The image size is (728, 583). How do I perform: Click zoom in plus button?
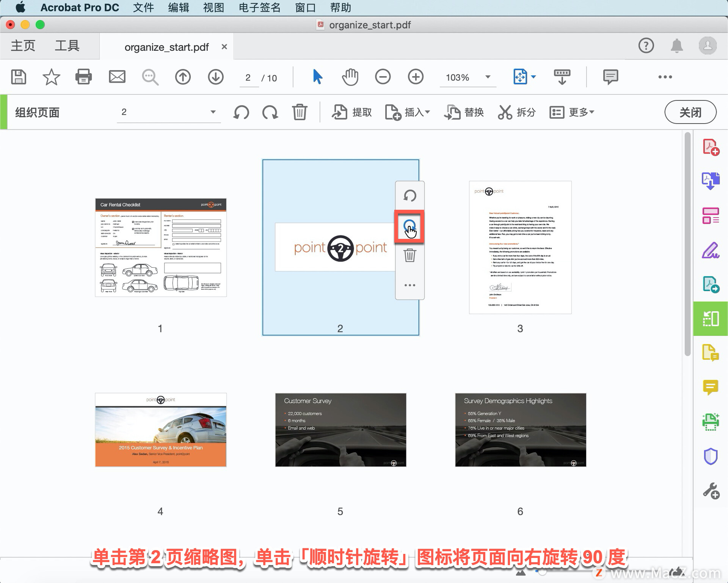[416, 77]
